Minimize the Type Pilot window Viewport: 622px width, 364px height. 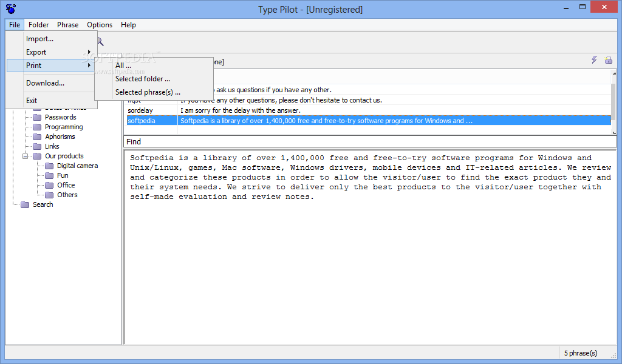pyautogui.click(x=566, y=7)
